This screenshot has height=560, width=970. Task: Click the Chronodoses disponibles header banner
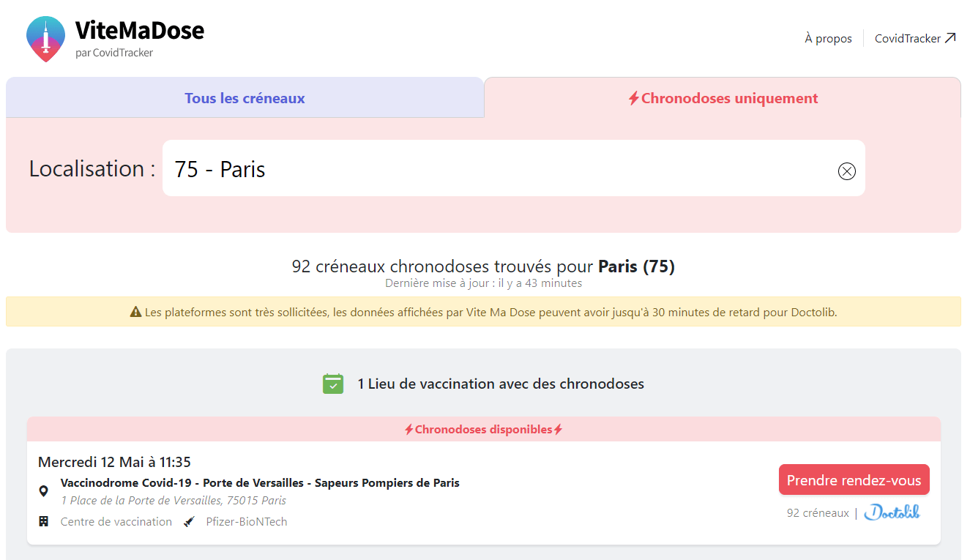click(485, 430)
